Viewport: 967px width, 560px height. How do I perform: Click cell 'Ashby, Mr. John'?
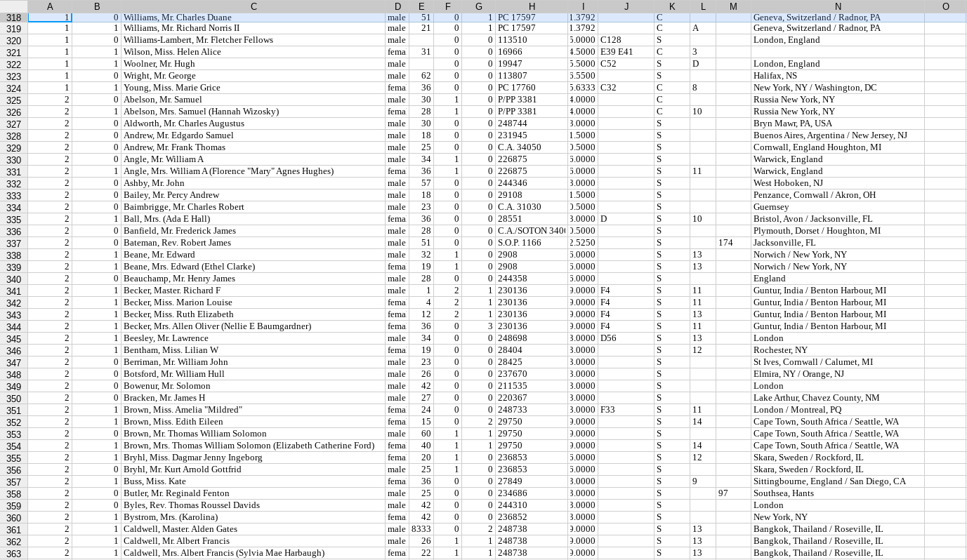click(254, 183)
